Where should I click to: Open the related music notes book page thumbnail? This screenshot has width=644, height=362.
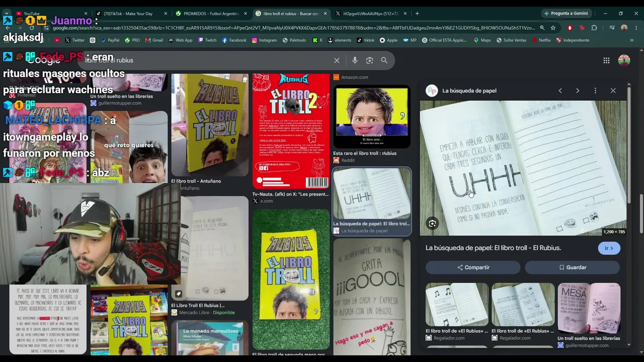(457, 304)
